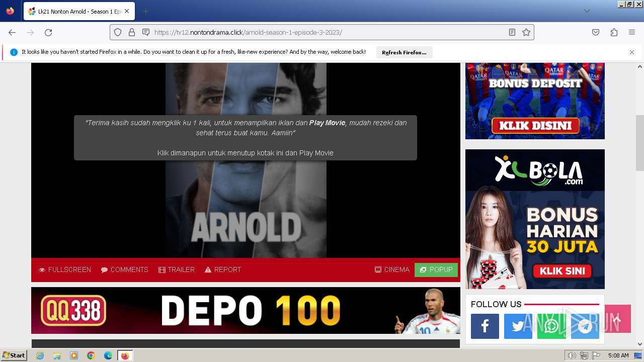
Task: Open site permissions icon in address bar
Action: pyautogui.click(x=146, y=32)
